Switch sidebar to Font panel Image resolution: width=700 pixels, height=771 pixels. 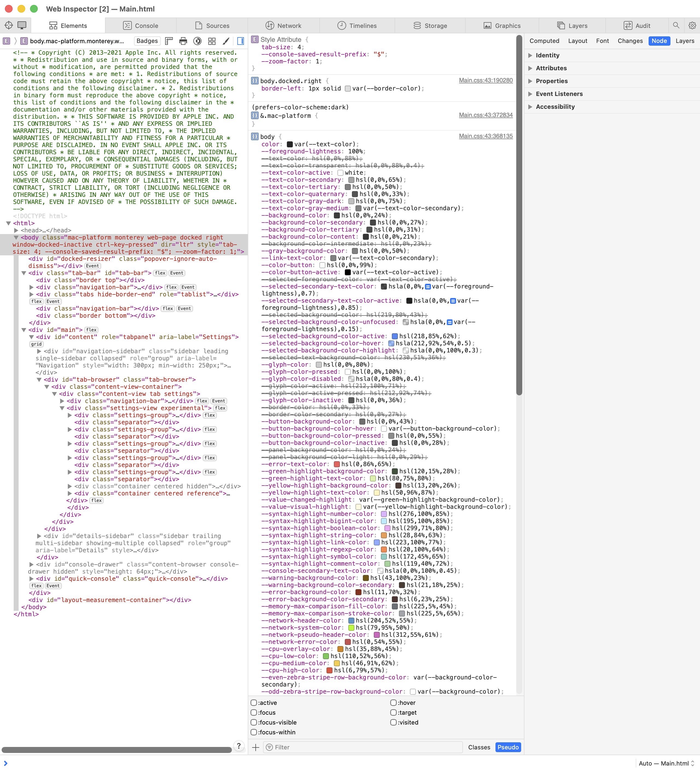coord(602,41)
